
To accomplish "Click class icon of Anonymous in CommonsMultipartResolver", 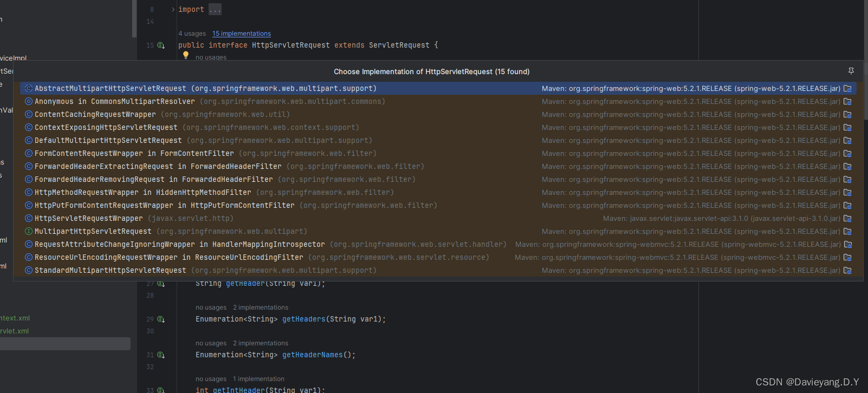I will pyautogui.click(x=29, y=102).
